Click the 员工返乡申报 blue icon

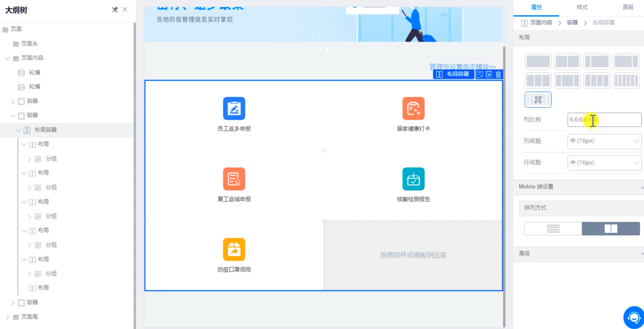click(234, 108)
